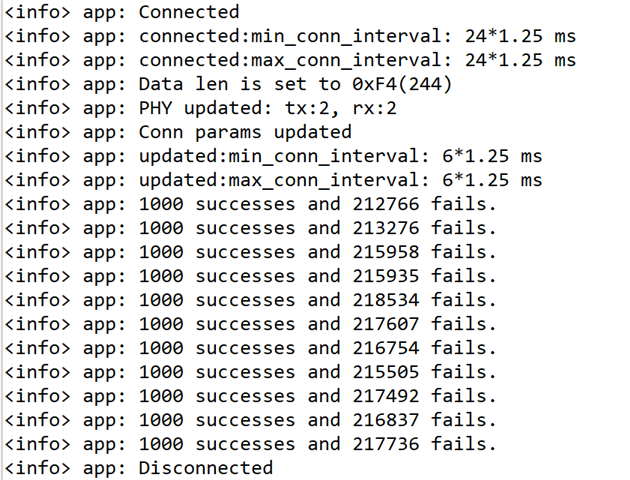Click the line with 217492 fails
630x480 pixels.
click(x=251, y=396)
